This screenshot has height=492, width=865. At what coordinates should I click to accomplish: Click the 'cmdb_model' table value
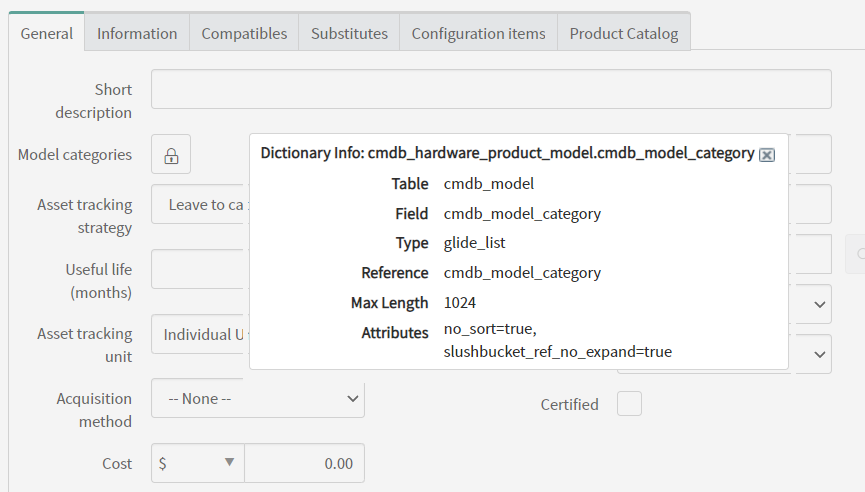[x=489, y=184]
